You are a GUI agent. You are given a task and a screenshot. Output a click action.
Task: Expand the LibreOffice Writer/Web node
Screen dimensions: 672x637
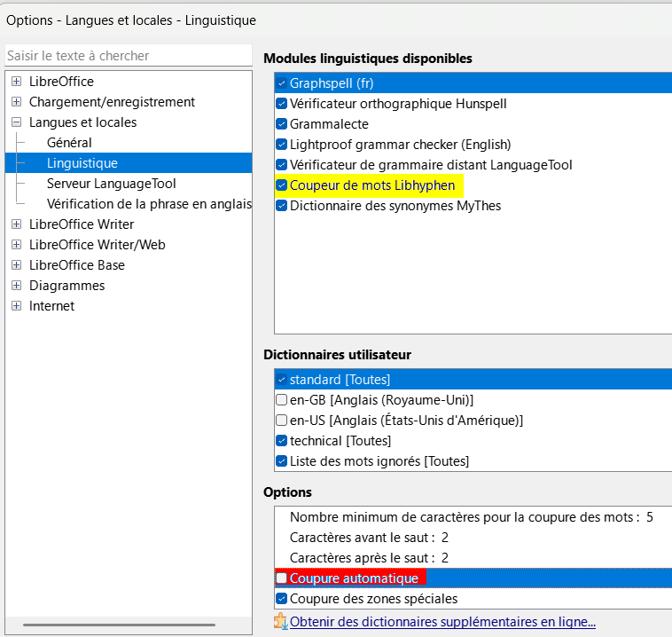click(x=16, y=245)
